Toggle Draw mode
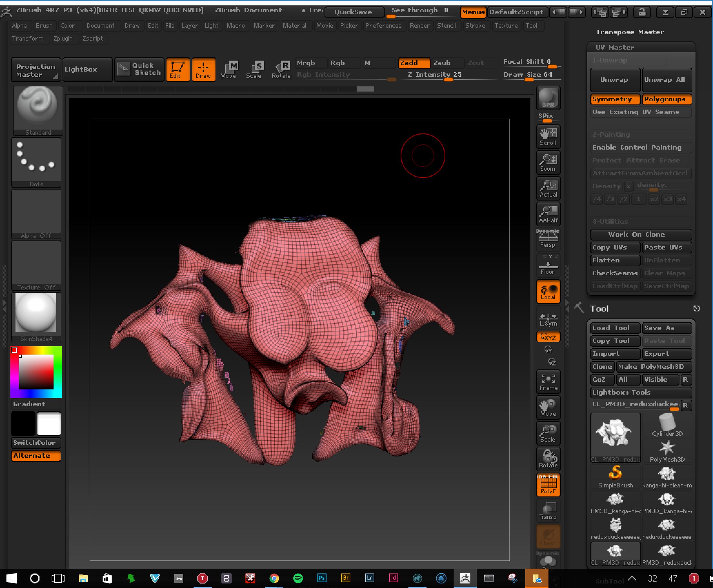This screenshot has width=713, height=588. coord(204,69)
